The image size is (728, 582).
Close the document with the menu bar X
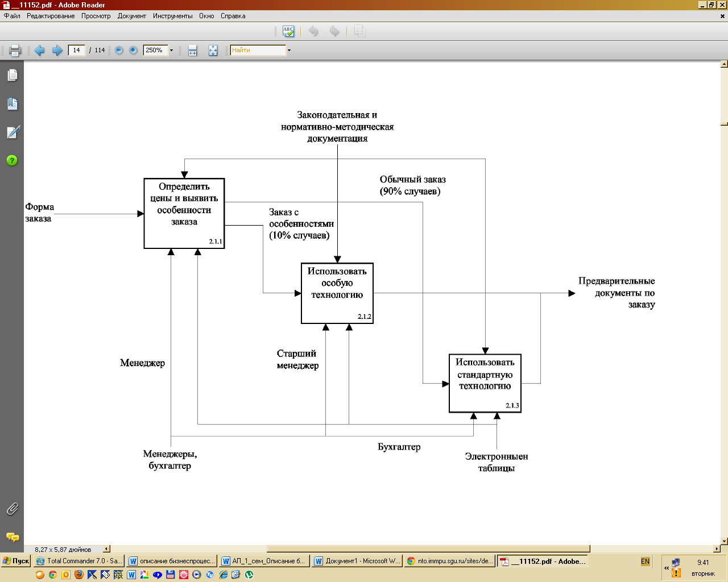pos(722,16)
